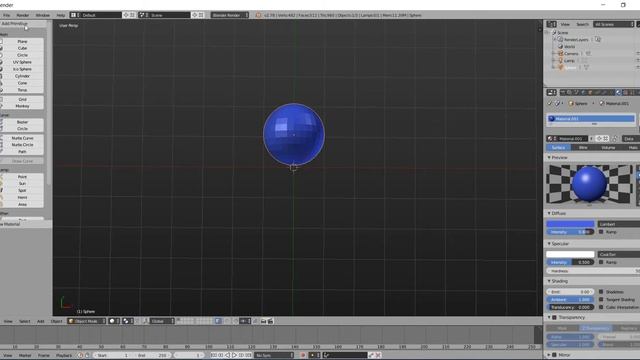Adjust the Ambient slider
Screen dimensions: 640x360
(570, 300)
